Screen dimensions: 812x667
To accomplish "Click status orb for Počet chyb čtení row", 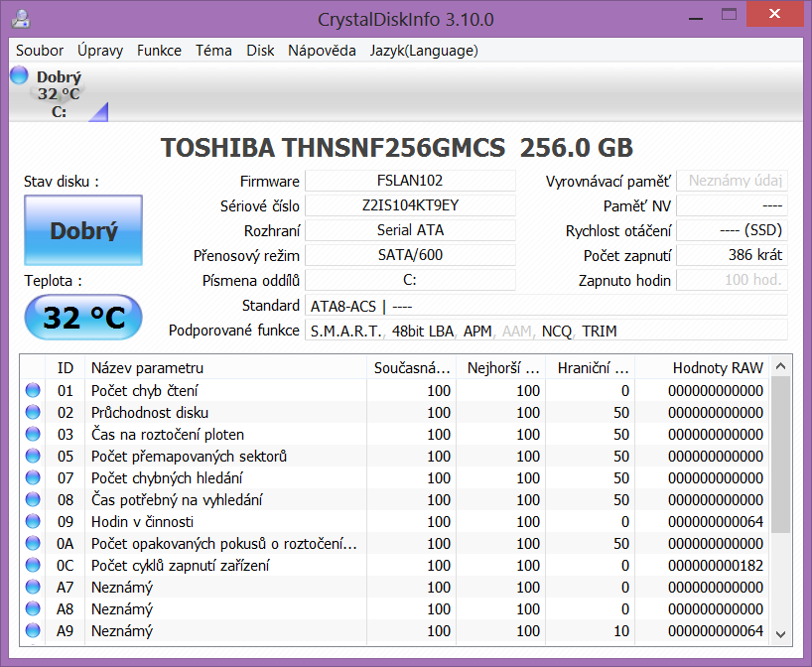I will click(34, 391).
